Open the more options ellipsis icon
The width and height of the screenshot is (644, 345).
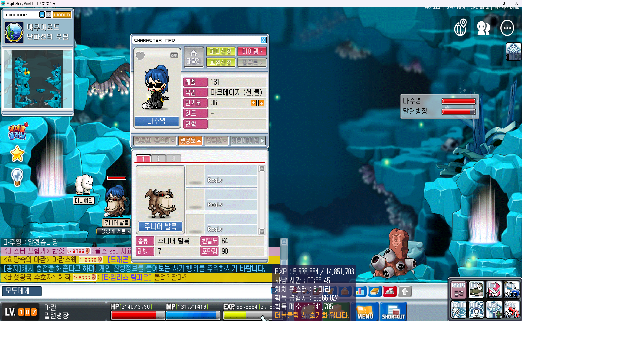(x=507, y=28)
